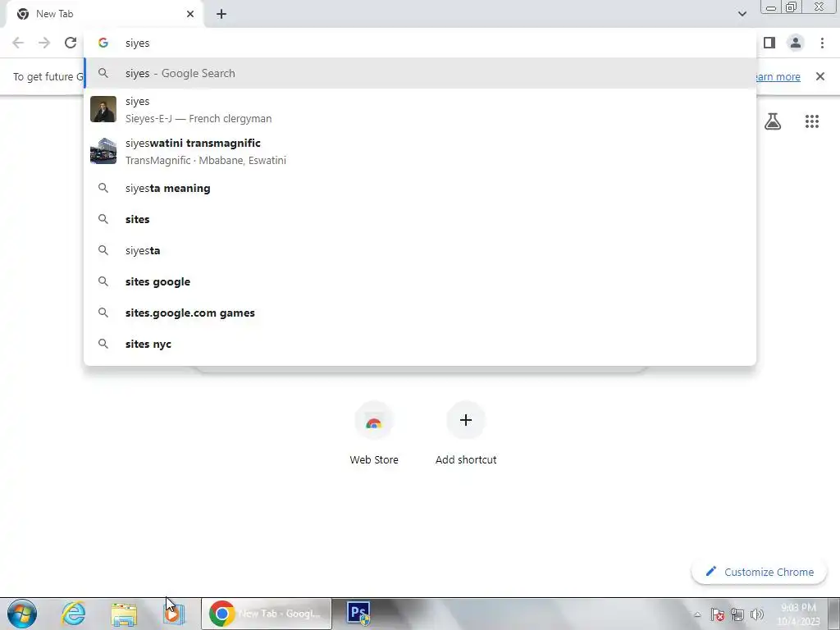Click the browser forward arrow
The image size is (840, 630).
pos(44,43)
